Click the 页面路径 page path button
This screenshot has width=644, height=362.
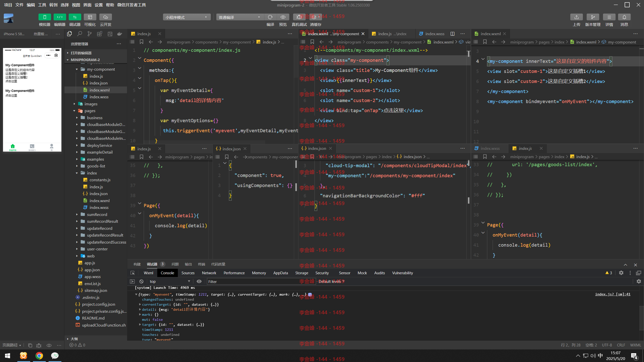pyautogui.click(x=12, y=345)
